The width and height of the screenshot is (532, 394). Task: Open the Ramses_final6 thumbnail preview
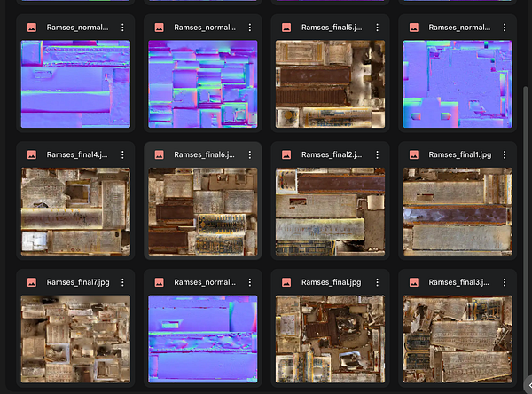203,211
